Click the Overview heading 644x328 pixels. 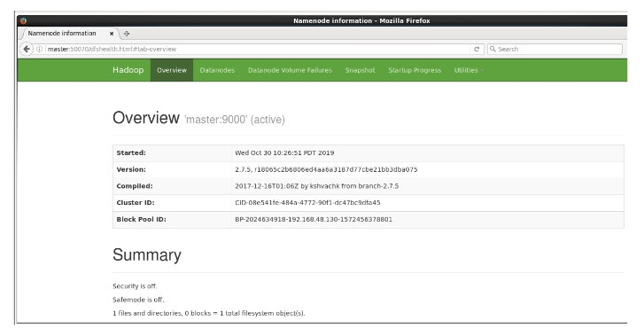[146, 118]
